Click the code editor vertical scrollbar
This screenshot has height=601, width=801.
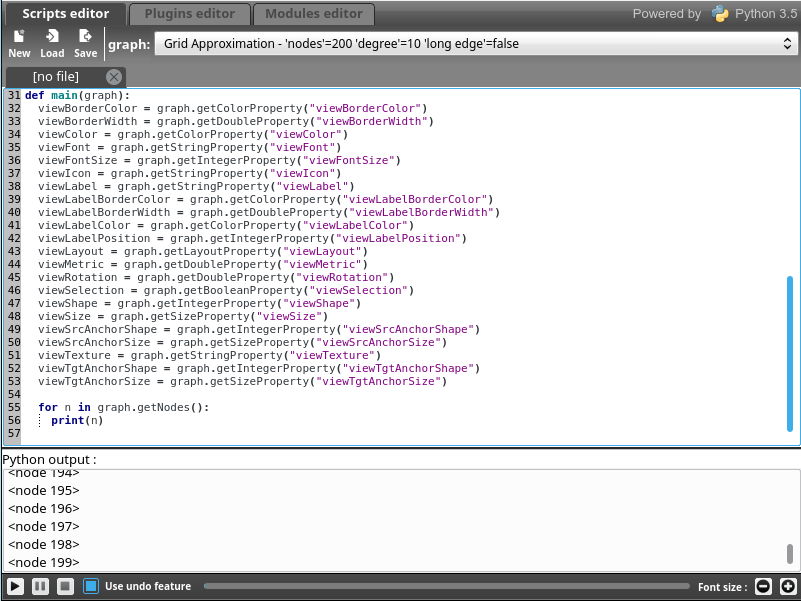tap(790, 350)
